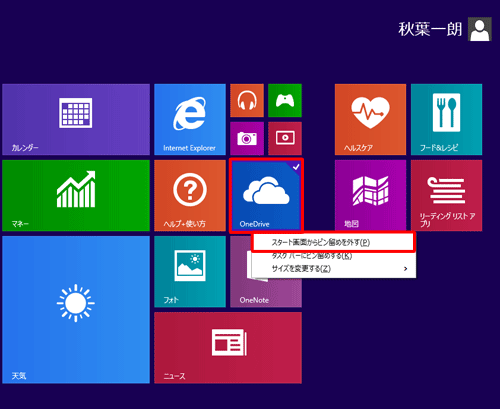The width and height of the screenshot is (500, 409).
Task: Uncheck the OneDrive tile selection checkmark
Action: (x=296, y=167)
